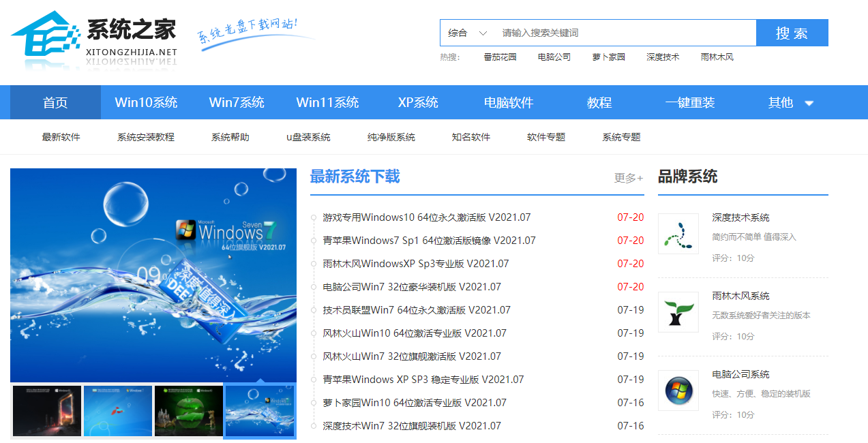Click 更多+ next to 最新系统下载

(628, 178)
